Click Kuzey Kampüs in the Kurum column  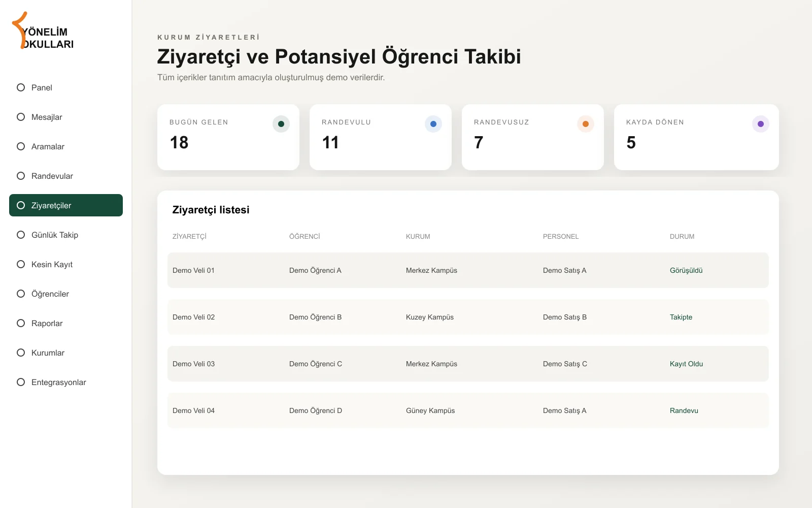(x=430, y=317)
